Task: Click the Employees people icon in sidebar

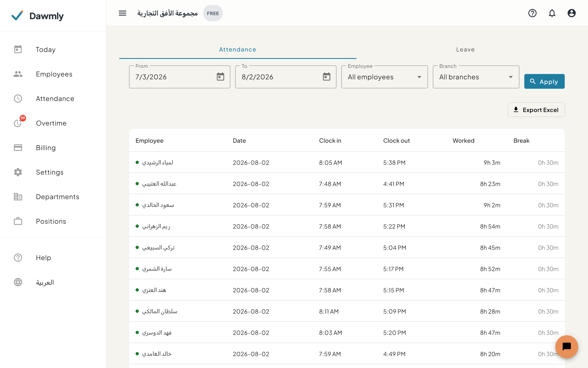Action: [x=18, y=74]
